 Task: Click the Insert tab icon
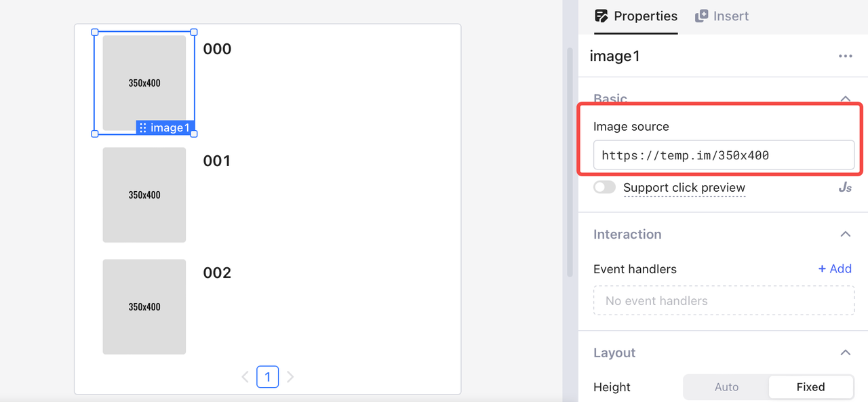pyautogui.click(x=702, y=16)
